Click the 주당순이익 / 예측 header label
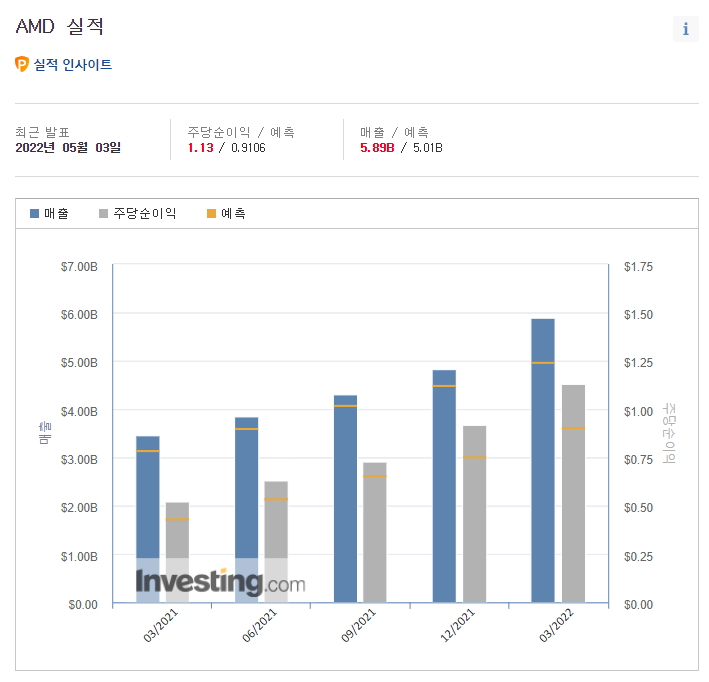The width and height of the screenshot is (709, 682). (241, 132)
